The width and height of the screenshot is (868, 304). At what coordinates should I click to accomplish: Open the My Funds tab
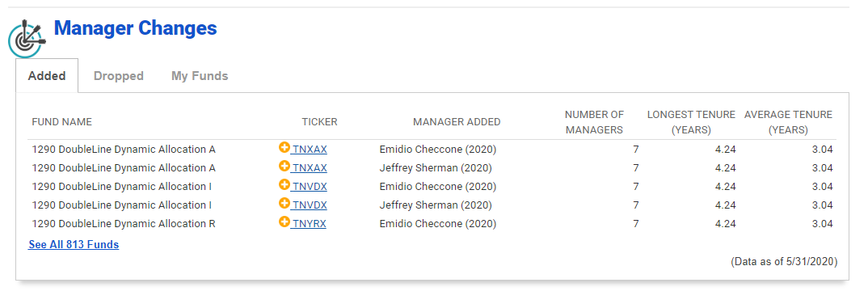click(x=200, y=76)
